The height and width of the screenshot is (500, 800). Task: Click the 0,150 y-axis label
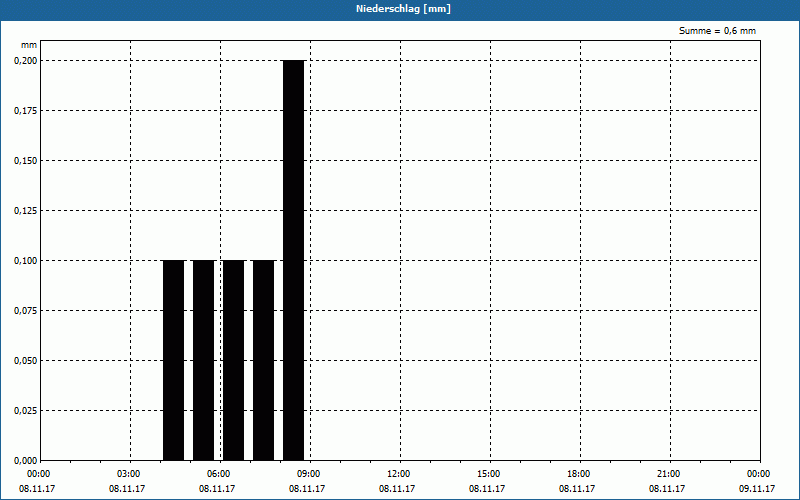(x=26, y=161)
